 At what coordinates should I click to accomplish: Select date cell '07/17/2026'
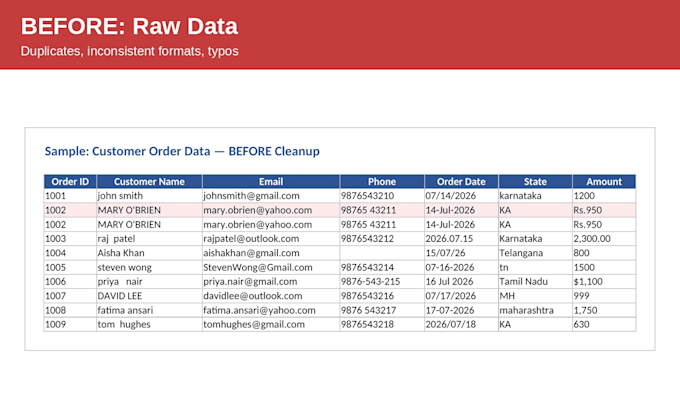(461, 296)
